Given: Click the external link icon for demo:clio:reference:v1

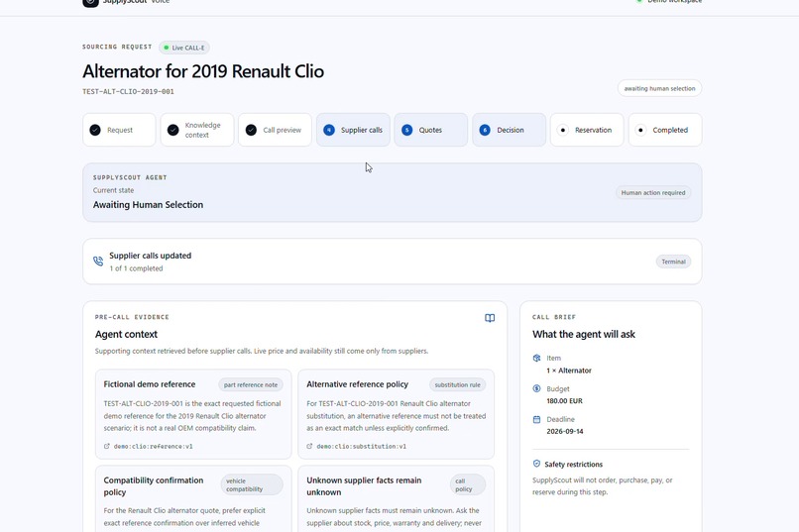Looking at the screenshot, I should [x=106, y=446].
